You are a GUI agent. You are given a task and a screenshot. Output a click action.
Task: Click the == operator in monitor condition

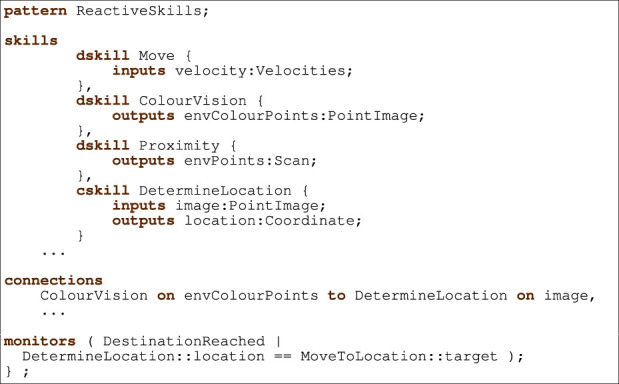[282, 357]
